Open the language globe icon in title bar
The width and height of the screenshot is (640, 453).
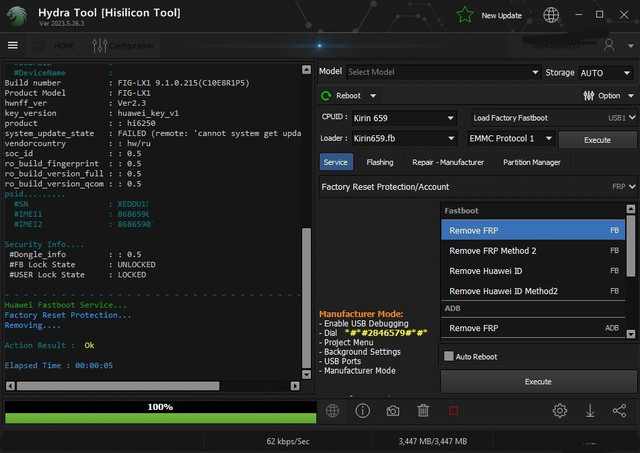coord(551,15)
